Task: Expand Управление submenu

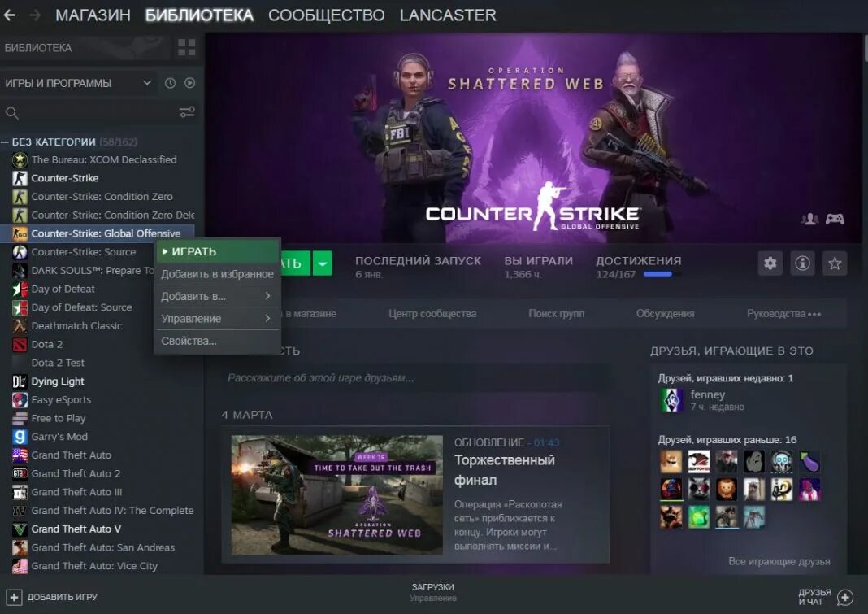Action: (x=217, y=319)
